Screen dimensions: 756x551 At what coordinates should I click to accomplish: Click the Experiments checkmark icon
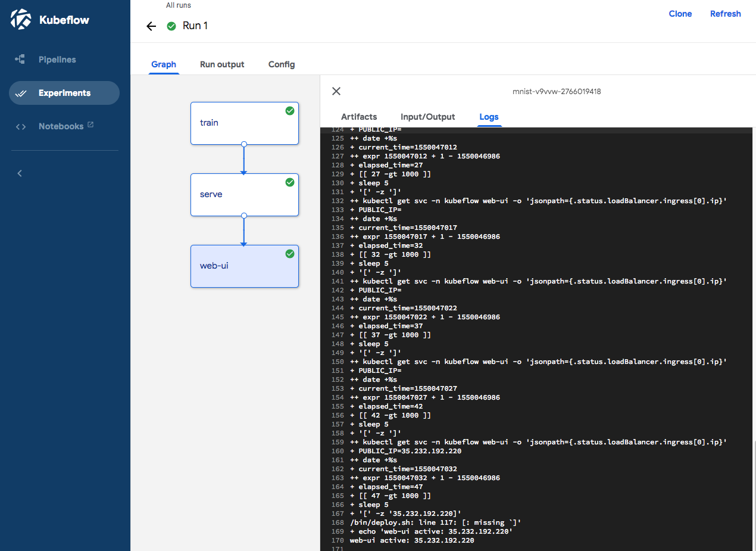point(21,94)
